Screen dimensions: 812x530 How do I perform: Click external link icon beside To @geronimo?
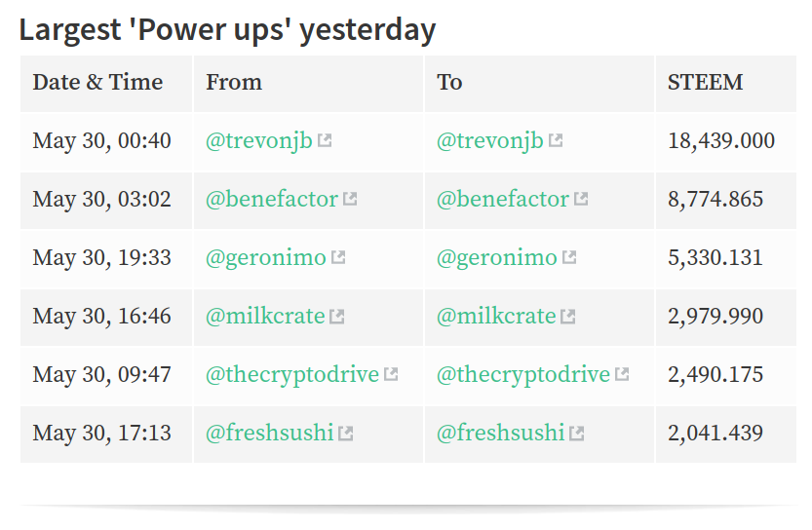coord(569,257)
